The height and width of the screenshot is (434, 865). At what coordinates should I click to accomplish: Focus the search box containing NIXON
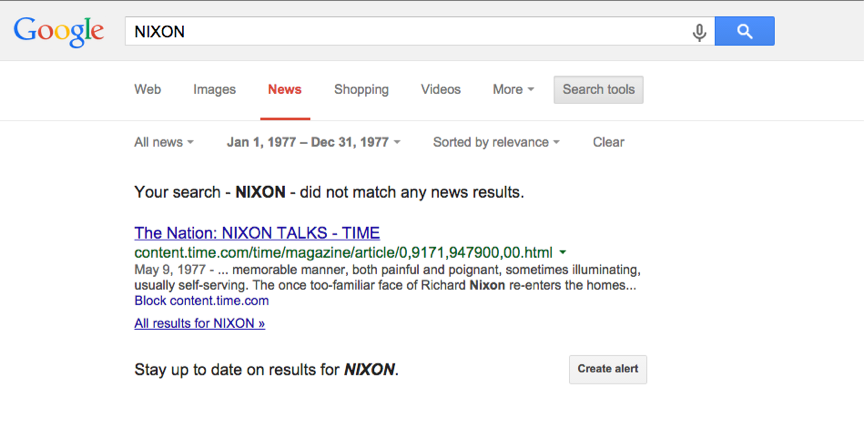point(419,31)
